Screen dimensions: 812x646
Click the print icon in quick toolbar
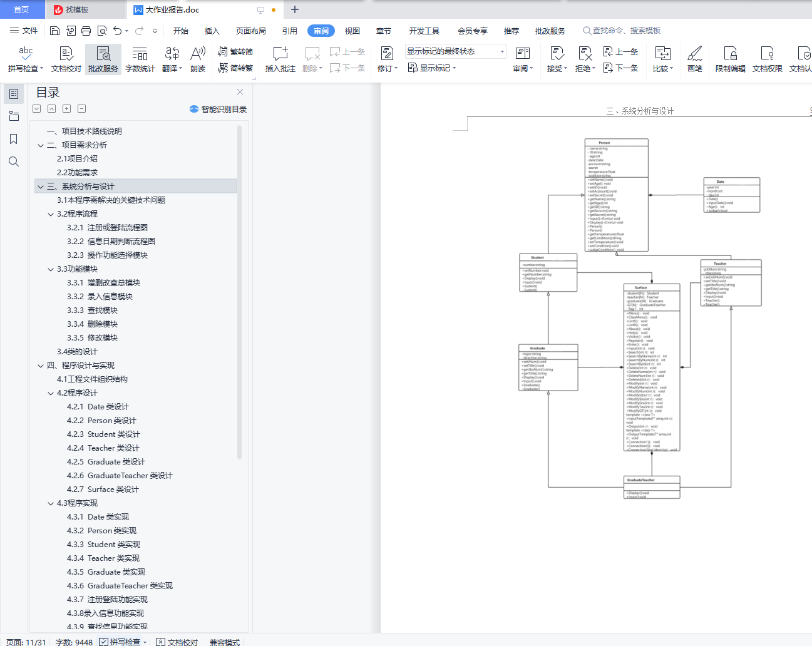click(86, 31)
